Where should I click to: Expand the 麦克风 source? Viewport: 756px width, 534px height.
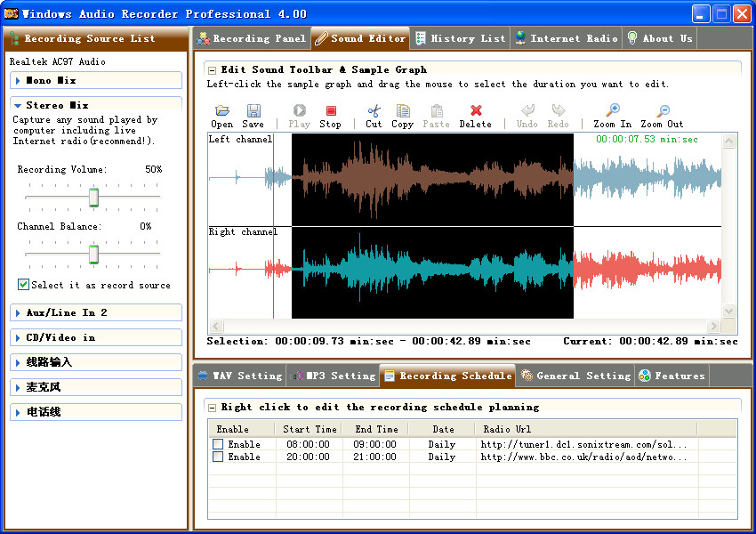coord(96,387)
